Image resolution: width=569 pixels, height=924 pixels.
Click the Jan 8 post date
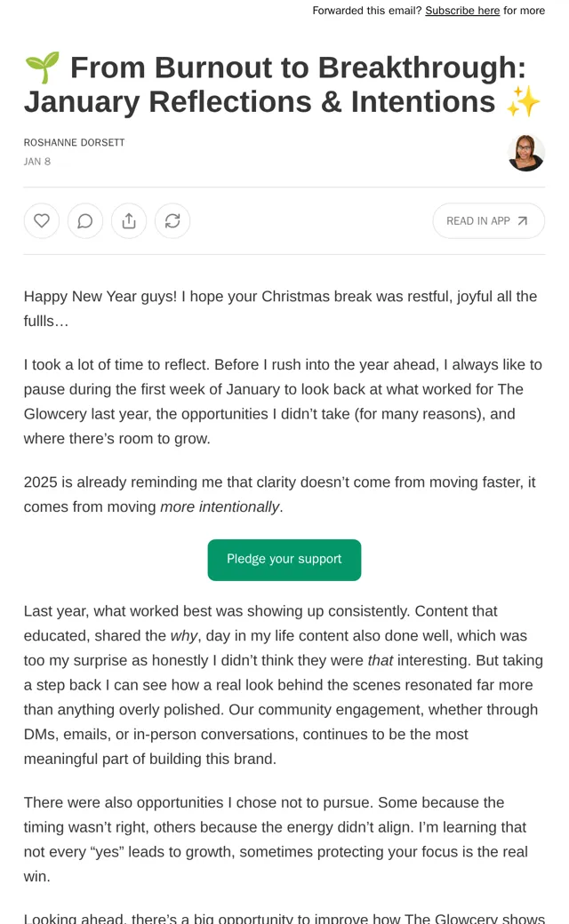click(x=37, y=162)
